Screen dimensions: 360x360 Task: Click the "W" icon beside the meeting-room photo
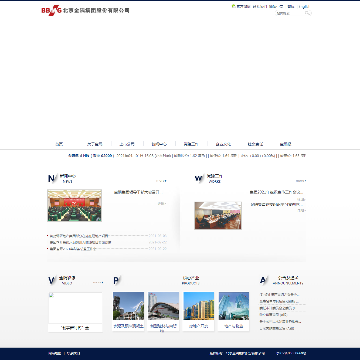[x=199, y=179]
